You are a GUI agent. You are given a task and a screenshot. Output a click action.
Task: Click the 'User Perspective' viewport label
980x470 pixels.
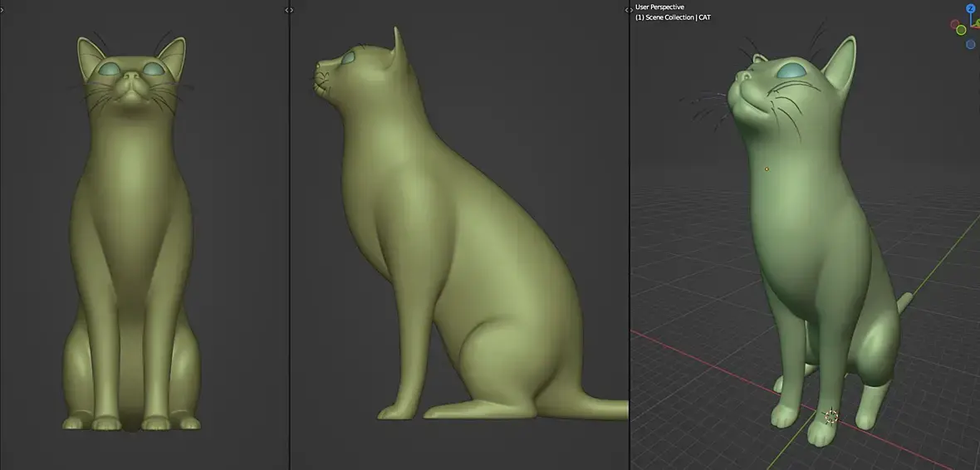coord(659,7)
